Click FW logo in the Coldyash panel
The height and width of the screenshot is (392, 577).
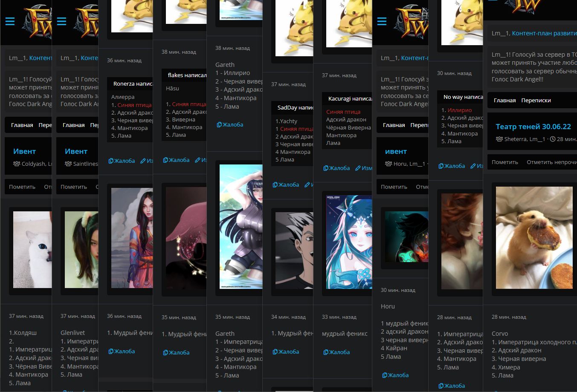[37, 22]
